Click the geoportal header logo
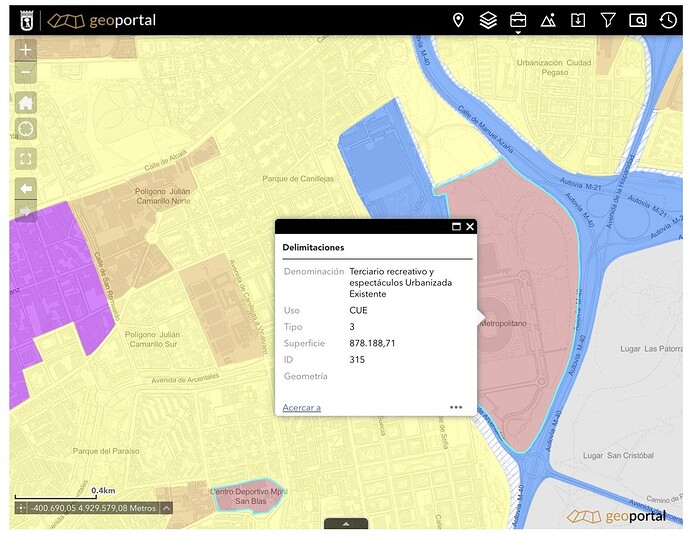Viewport: 690px width, 535px height. [x=102, y=20]
